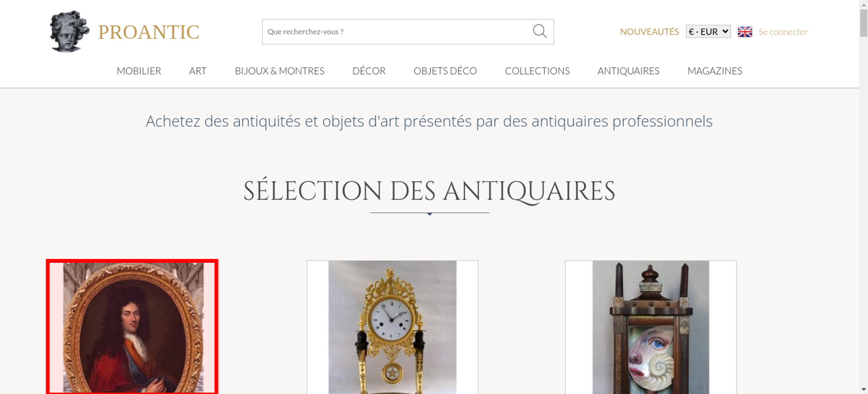The width and height of the screenshot is (868, 394).
Task: Switch language with the UK flag icon
Action: 745,32
